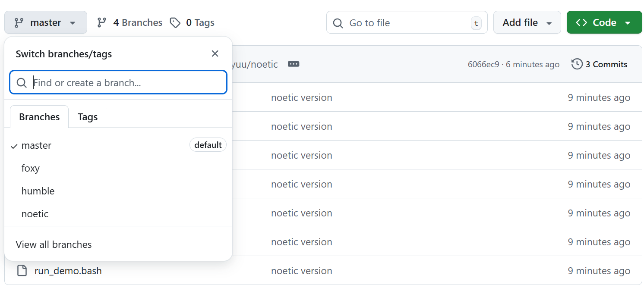Click the code brackets icon on Code button

[581, 22]
